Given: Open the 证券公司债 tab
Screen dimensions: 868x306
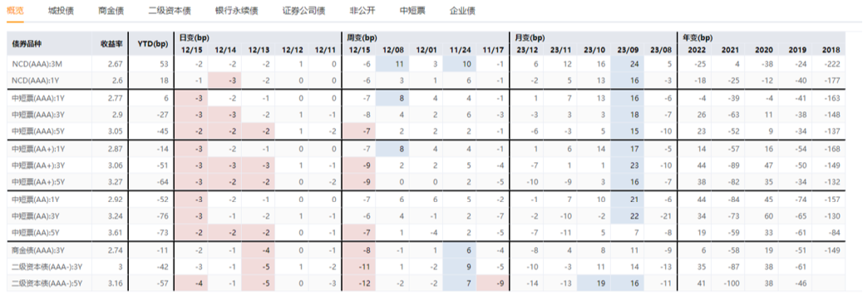Looking at the screenshot, I should [303, 11].
